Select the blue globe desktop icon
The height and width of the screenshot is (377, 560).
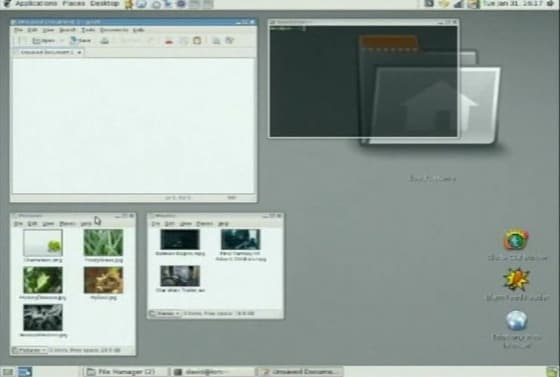coord(516,320)
